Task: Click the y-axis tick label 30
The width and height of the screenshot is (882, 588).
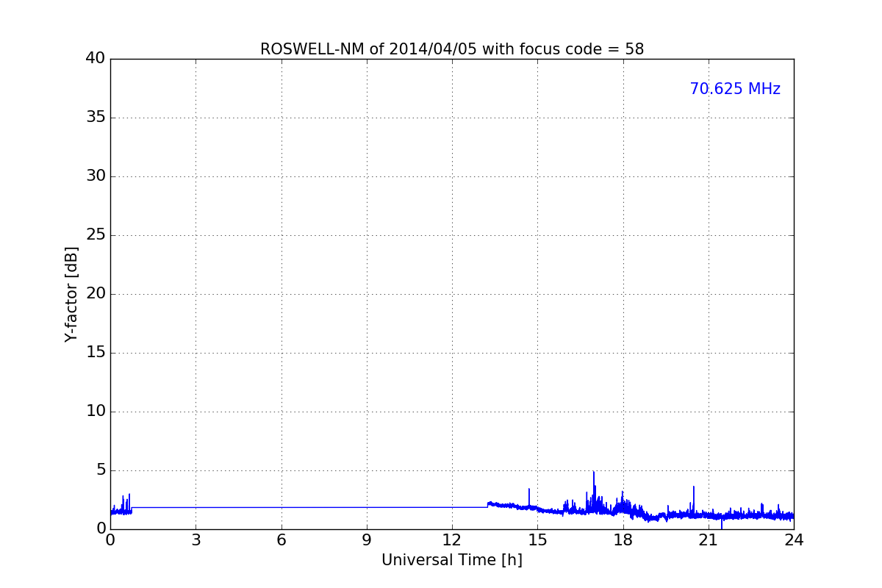Action: tap(96, 176)
